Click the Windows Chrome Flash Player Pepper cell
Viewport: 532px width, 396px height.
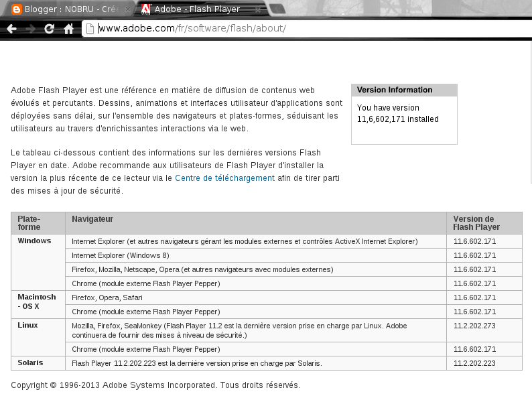(x=256, y=283)
